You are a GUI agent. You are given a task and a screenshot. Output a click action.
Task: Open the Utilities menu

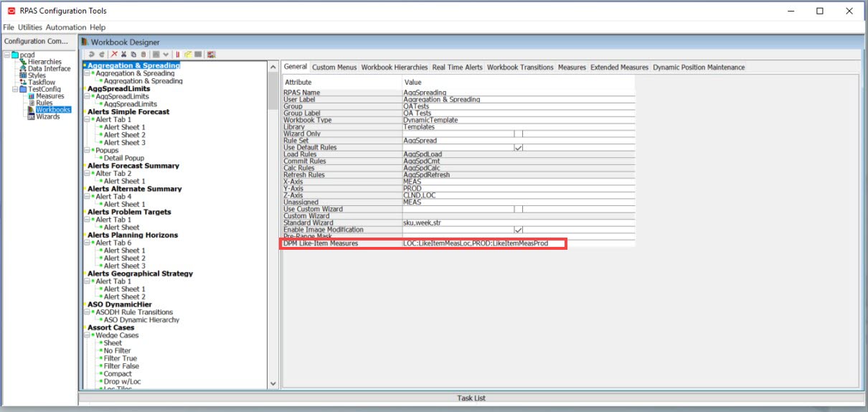(30, 27)
